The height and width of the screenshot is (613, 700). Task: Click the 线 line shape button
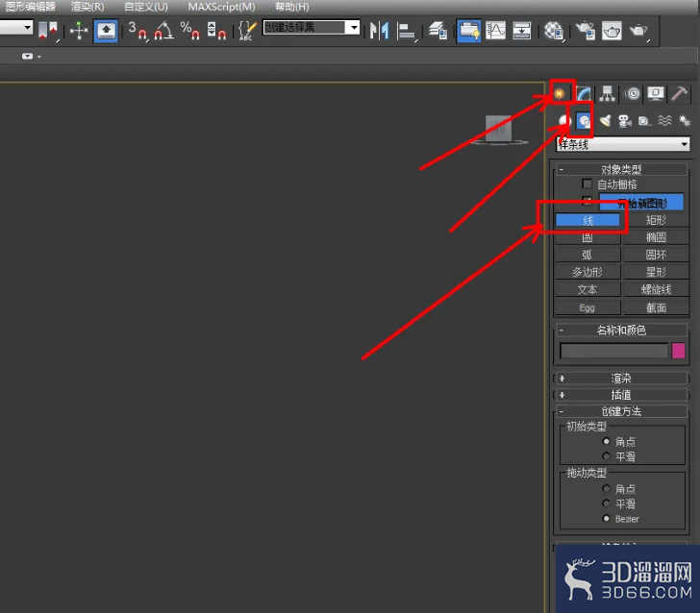coord(587,220)
